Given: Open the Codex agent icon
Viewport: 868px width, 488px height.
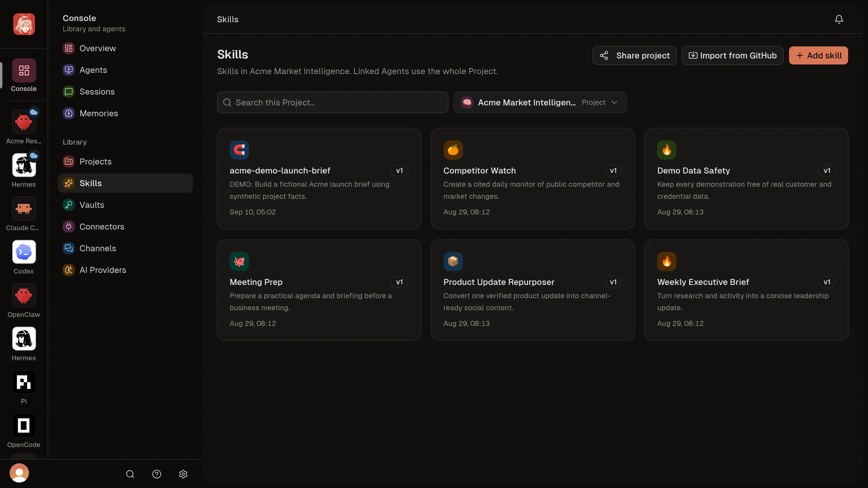Looking at the screenshot, I should (x=24, y=252).
